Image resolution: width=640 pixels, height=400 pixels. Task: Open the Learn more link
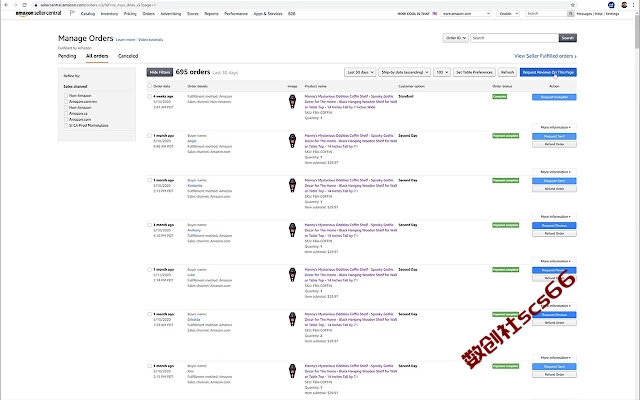[125, 40]
